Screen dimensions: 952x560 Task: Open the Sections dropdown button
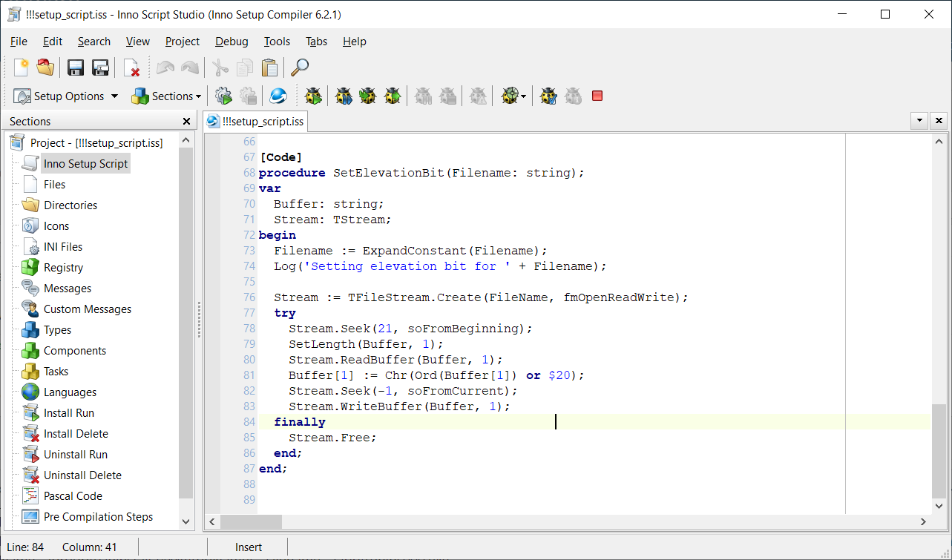point(166,96)
